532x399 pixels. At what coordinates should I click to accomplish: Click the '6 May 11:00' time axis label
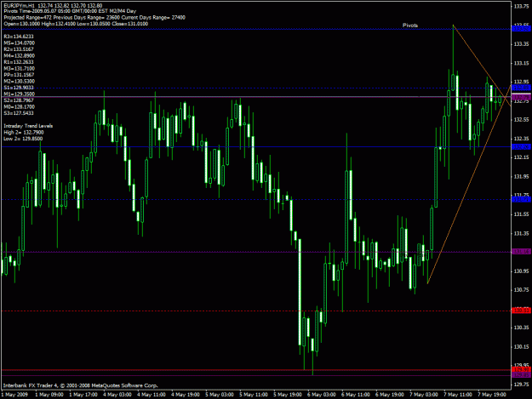356,395
